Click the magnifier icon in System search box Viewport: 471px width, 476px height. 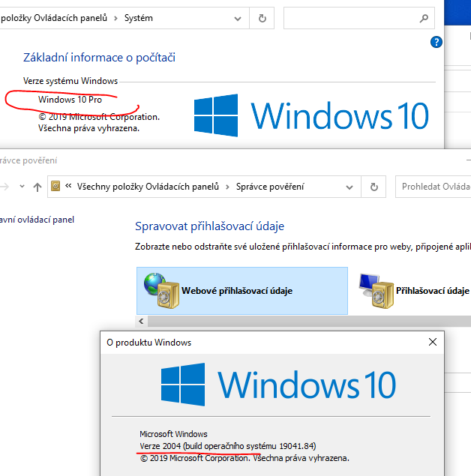pos(424,18)
